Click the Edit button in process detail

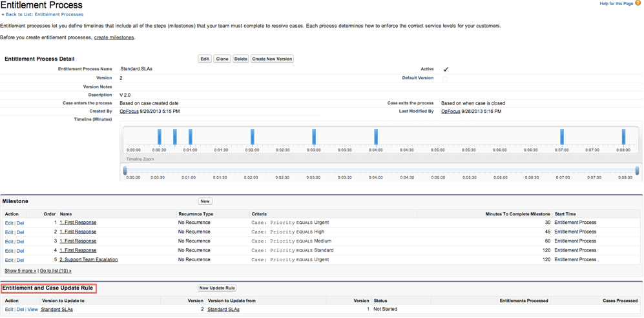(x=204, y=59)
